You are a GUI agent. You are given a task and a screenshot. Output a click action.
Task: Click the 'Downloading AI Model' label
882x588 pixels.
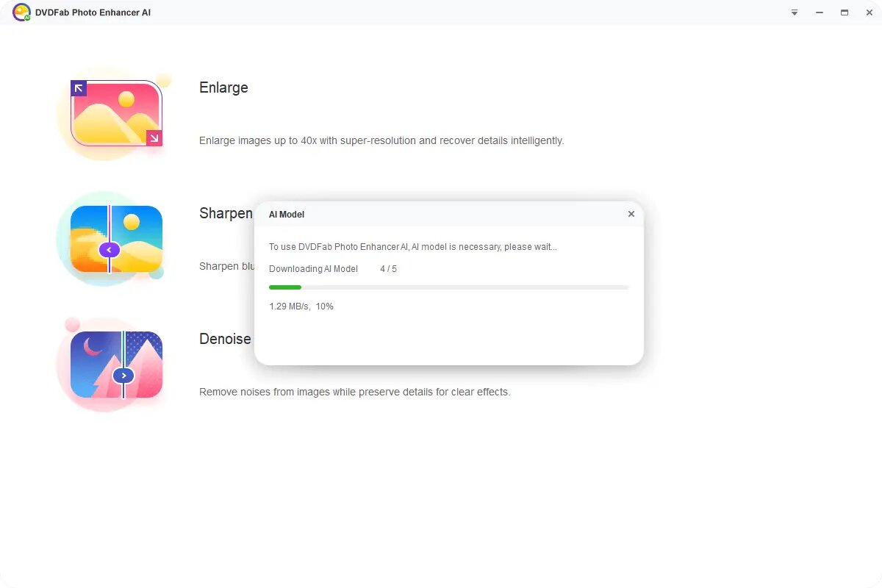pyautogui.click(x=313, y=269)
